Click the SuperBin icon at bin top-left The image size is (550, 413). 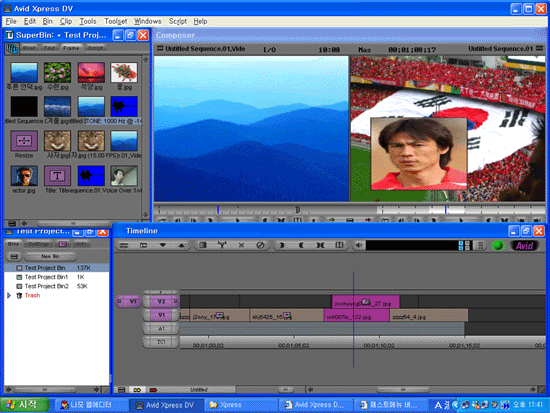tap(12, 48)
